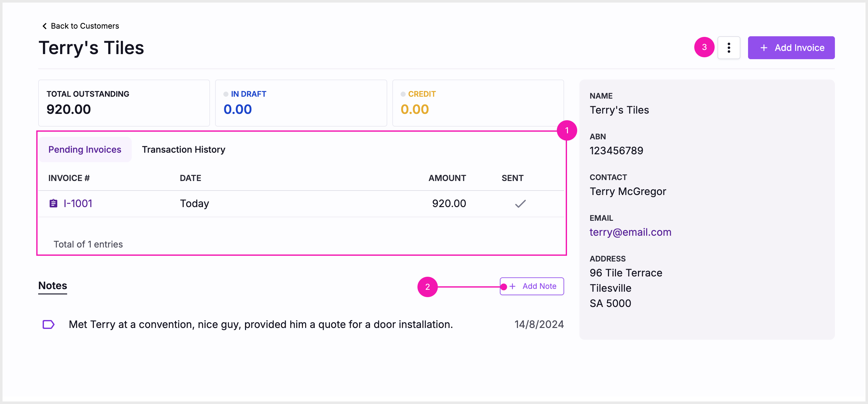The image size is (868, 404).
Task: Click the sent checkmark for invoice I-1001
Action: [520, 204]
